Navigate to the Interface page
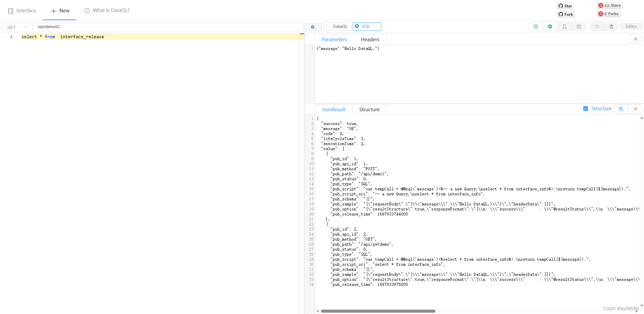The image size is (644, 314). [22, 10]
